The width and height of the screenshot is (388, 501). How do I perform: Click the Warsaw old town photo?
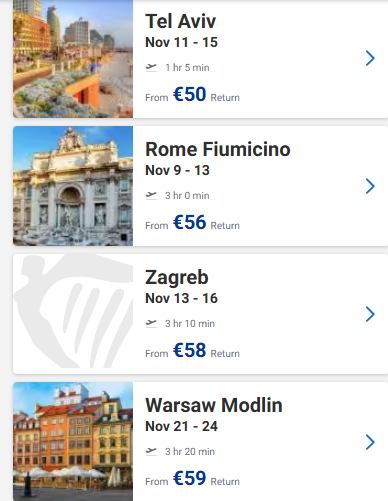(x=73, y=442)
